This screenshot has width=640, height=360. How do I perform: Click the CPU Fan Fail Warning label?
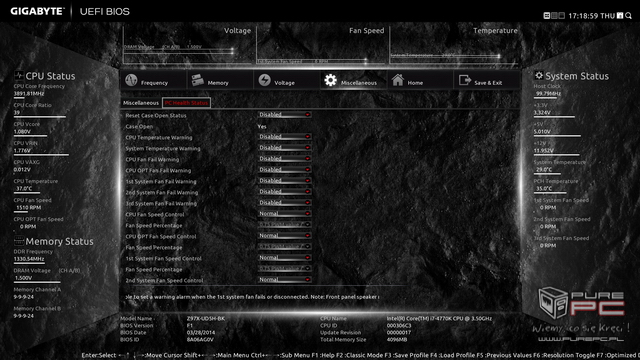pyautogui.click(x=152, y=160)
